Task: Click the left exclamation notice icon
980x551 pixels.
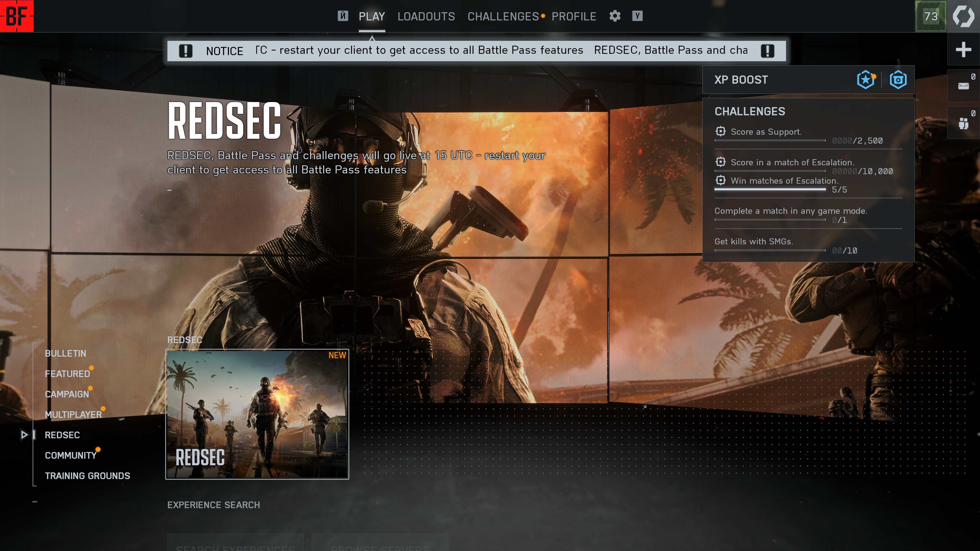Action: click(x=186, y=51)
